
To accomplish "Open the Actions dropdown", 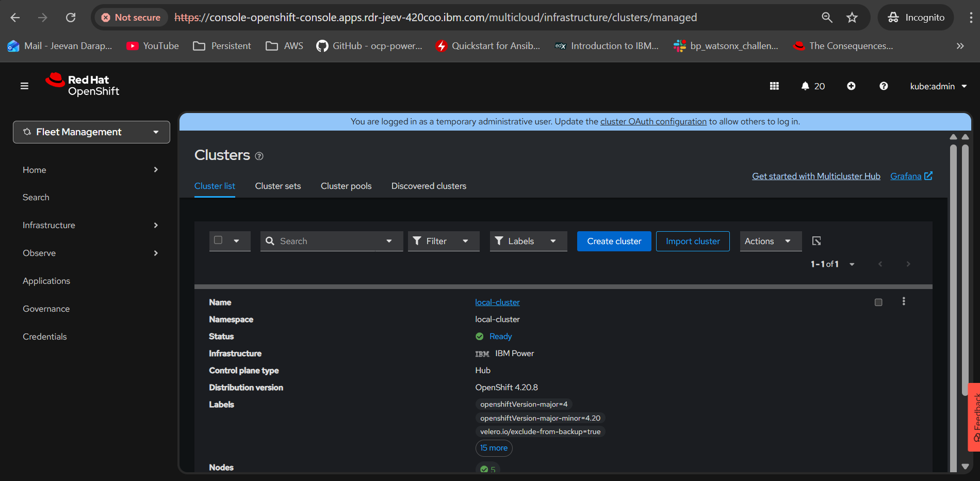I will (771, 241).
